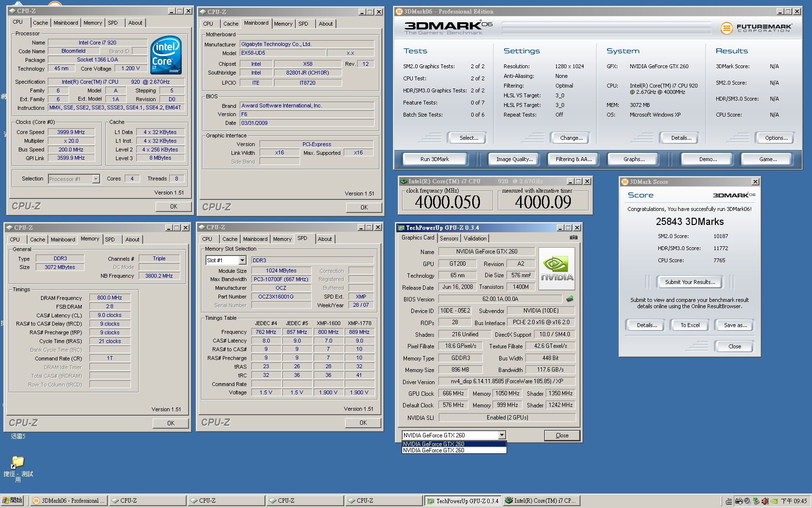Open Mainboard tab in memory Timings CPU-Z window
Viewport: 812px width, 508px height.
(x=63, y=239)
